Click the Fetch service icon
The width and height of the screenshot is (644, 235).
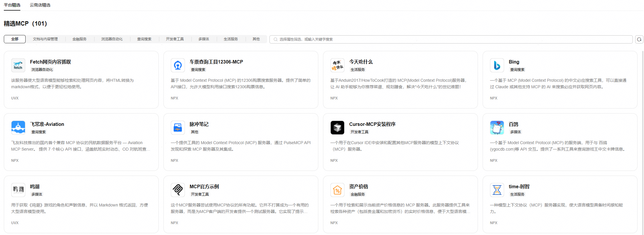coord(18,65)
